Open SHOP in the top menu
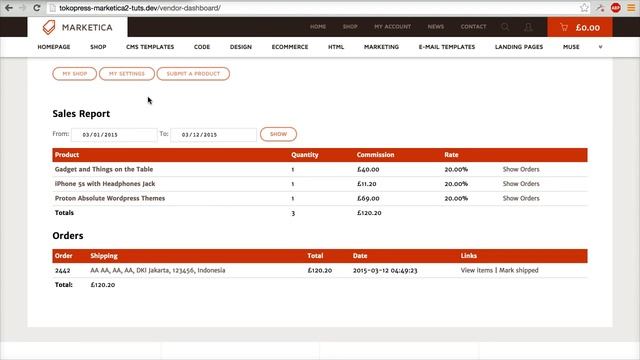 click(x=350, y=27)
